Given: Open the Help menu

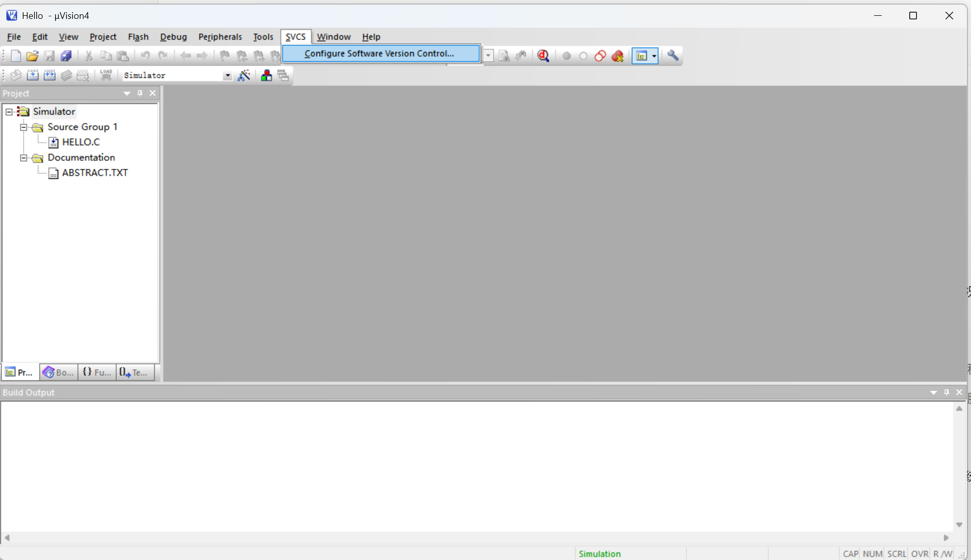Looking at the screenshot, I should point(371,37).
